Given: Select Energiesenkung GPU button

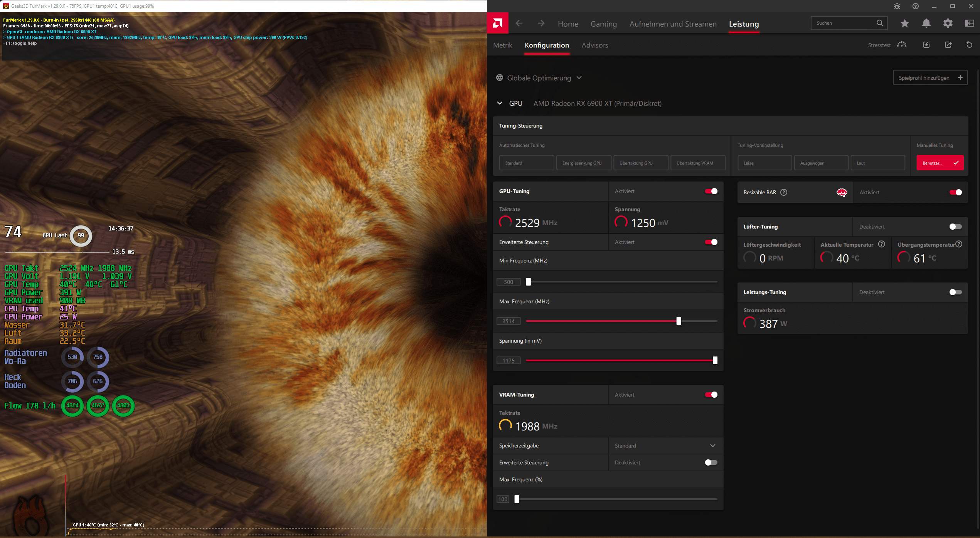Looking at the screenshot, I should pos(584,163).
